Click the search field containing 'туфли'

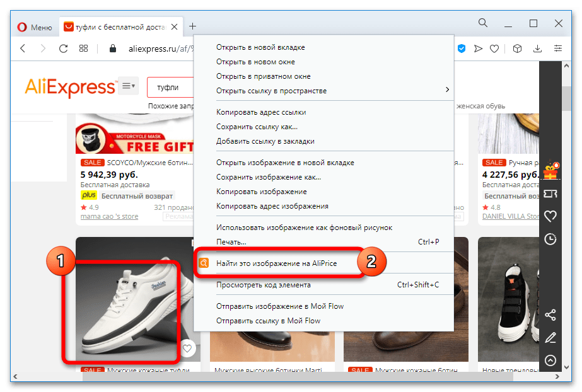click(170, 87)
